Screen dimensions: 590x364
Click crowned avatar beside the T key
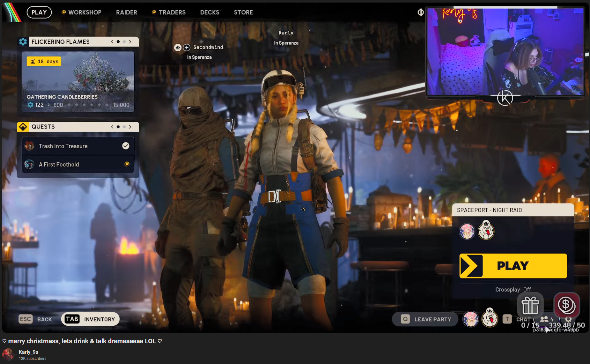tap(490, 318)
